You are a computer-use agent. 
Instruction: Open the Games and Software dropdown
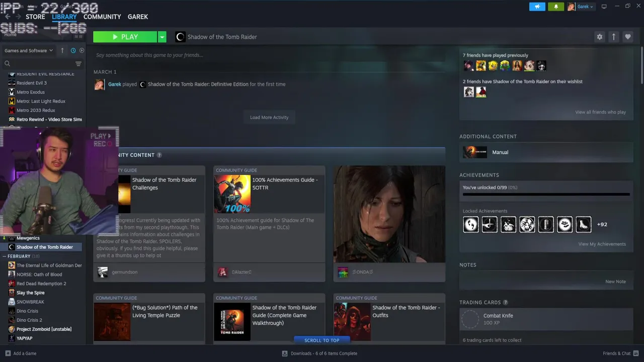point(29,50)
